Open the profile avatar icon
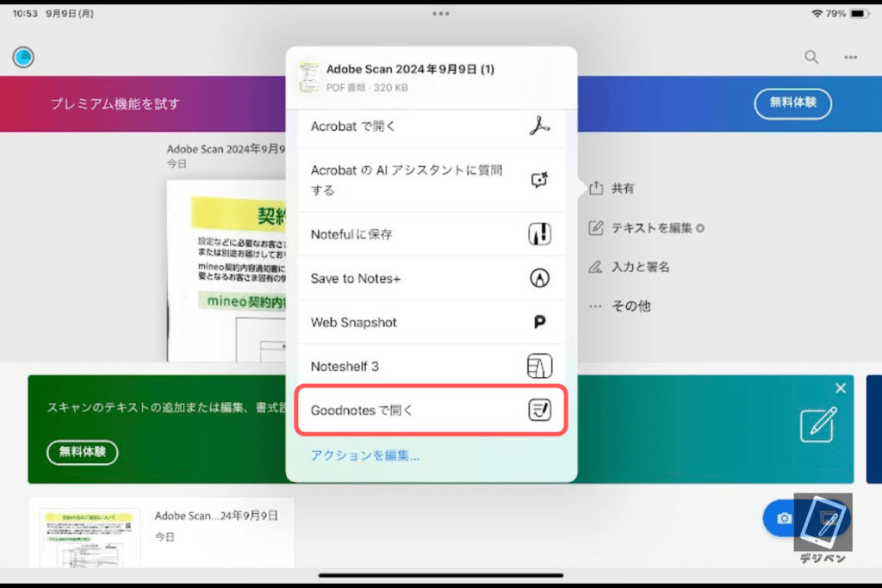The image size is (882, 588). click(23, 58)
